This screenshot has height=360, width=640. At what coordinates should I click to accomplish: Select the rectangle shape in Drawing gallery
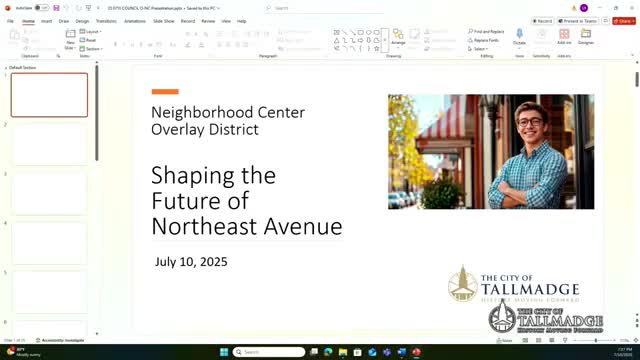361,32
